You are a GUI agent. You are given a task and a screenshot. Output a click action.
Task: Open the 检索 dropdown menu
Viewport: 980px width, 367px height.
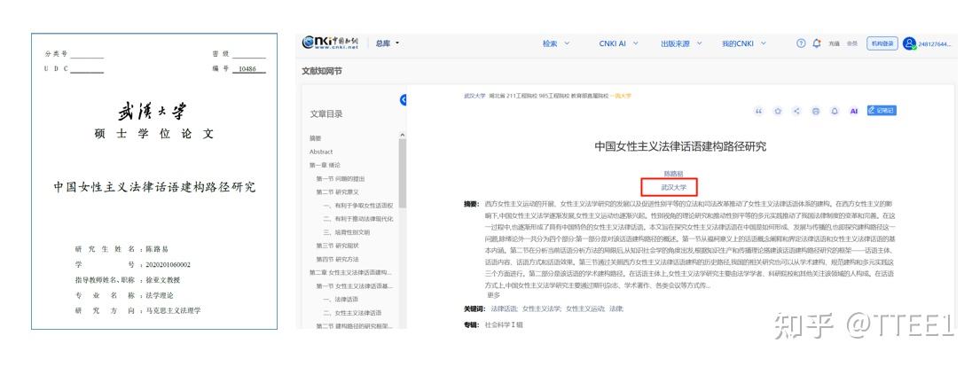(x=555, y=43)
